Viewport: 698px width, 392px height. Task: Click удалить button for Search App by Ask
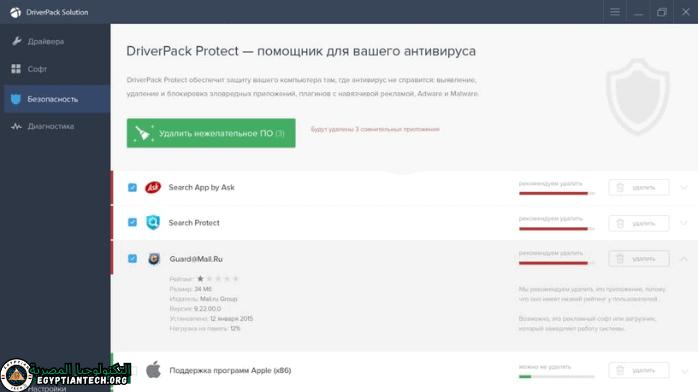639,188
